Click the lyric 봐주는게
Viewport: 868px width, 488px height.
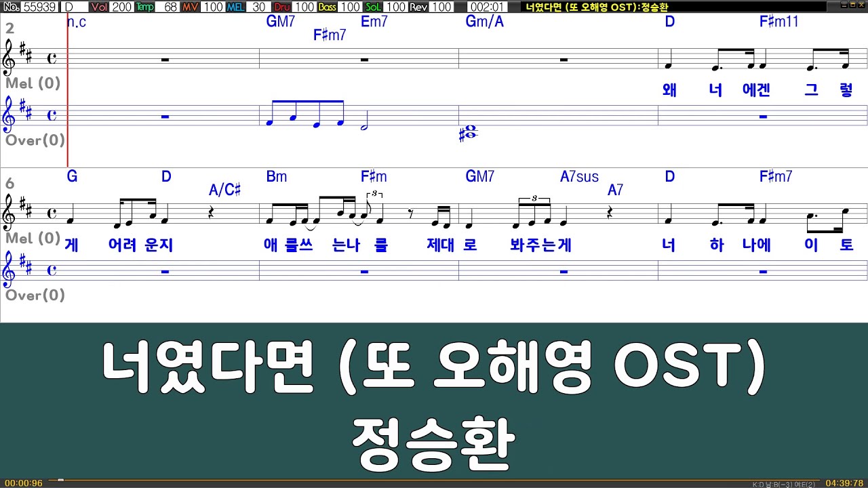(540, 245)
